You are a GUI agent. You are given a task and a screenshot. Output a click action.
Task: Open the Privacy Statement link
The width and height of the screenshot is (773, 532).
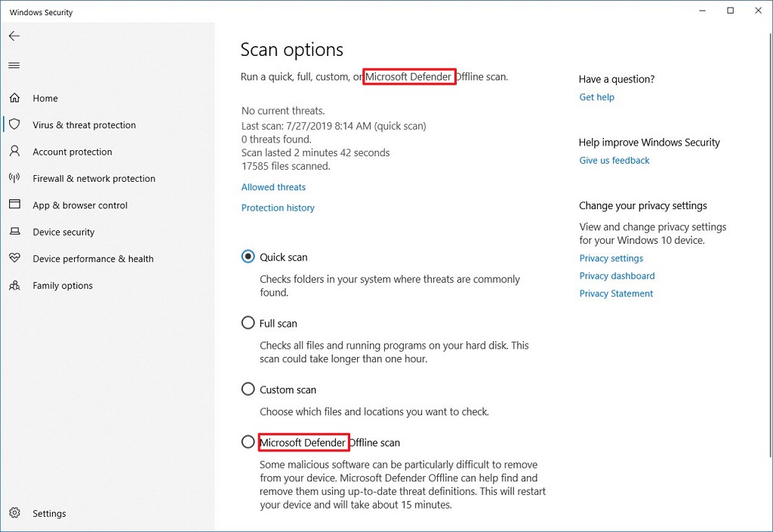[616, 294]
